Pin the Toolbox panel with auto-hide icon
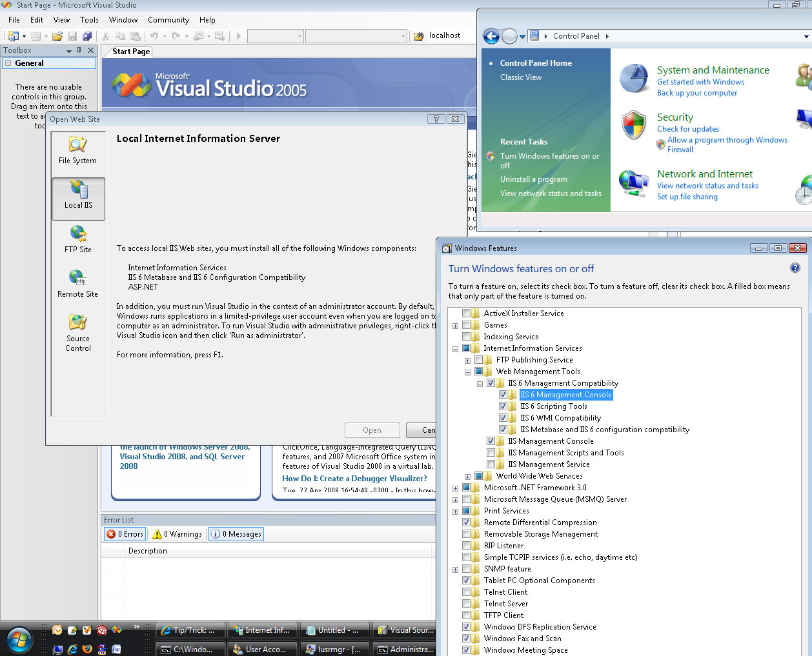Image resolution: width=812 pixels, height=656 pixels. tap(79, 50)
